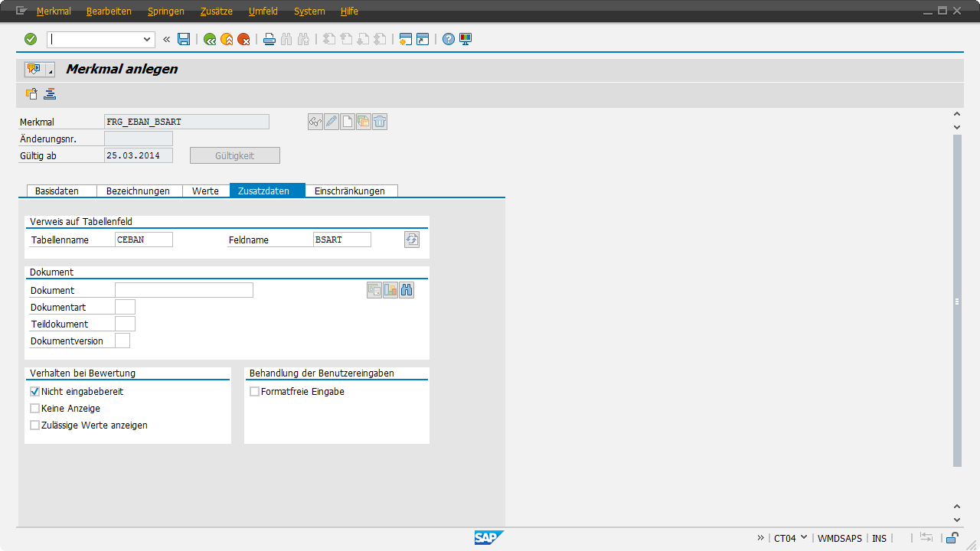
Task: Expand the command field dropdown arrow
Action: pyautogui.click(x=148, y=39)
